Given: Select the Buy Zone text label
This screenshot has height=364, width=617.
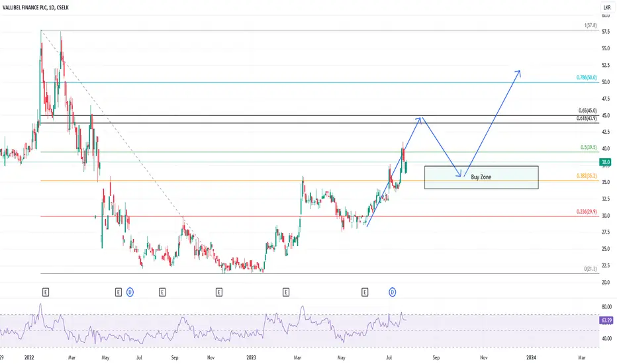Looking at the screenshot, I should 481,177.
